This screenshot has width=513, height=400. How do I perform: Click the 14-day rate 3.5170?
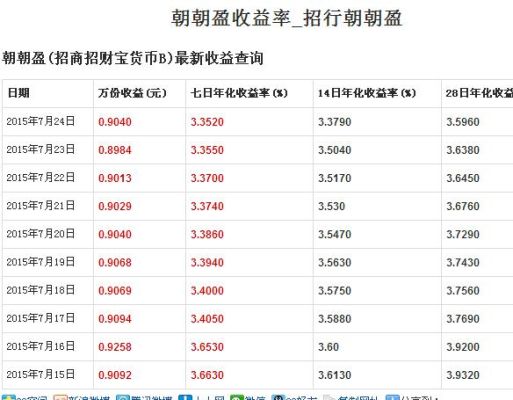[x=334, y=178]
